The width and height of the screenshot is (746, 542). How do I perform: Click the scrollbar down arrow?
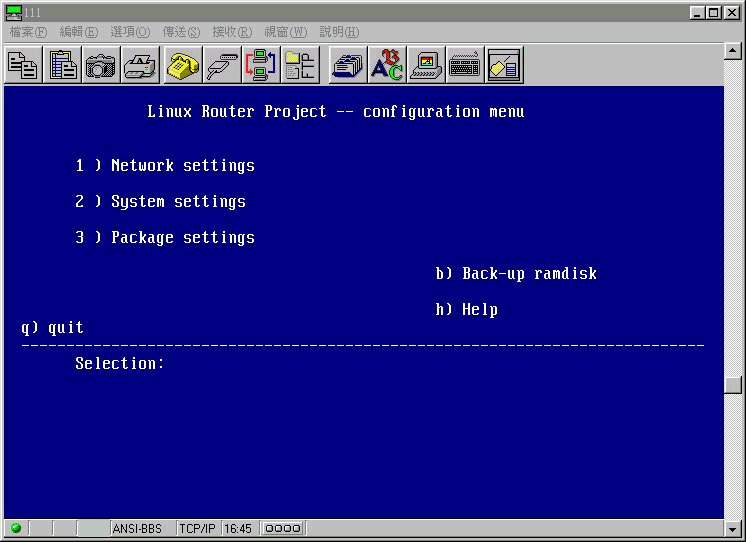pos(733,528)
